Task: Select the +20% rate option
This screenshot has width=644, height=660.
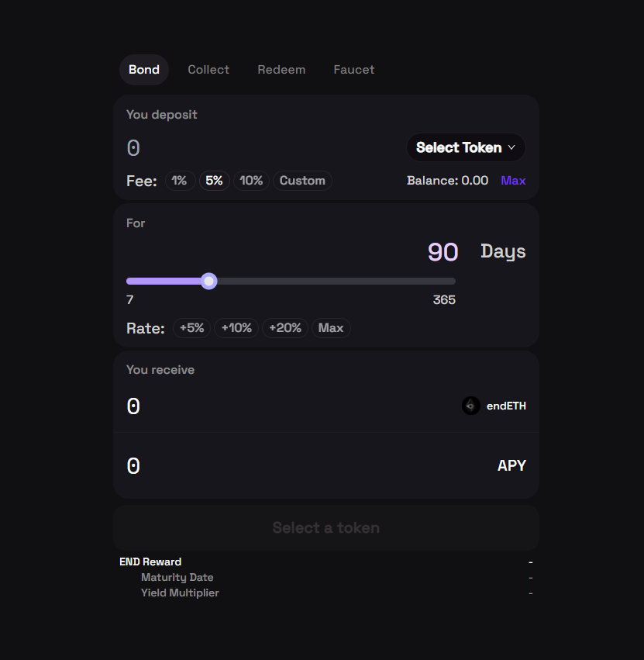Action: [285, 328]
